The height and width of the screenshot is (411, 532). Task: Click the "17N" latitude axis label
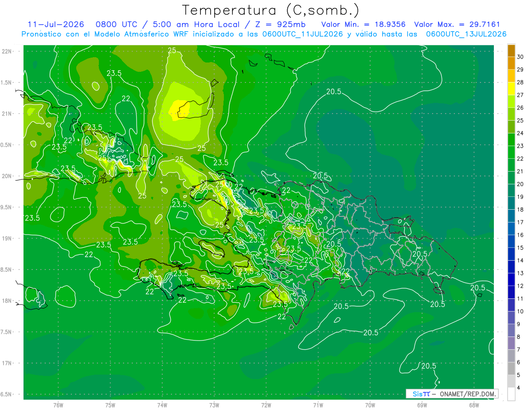point(7,364)
